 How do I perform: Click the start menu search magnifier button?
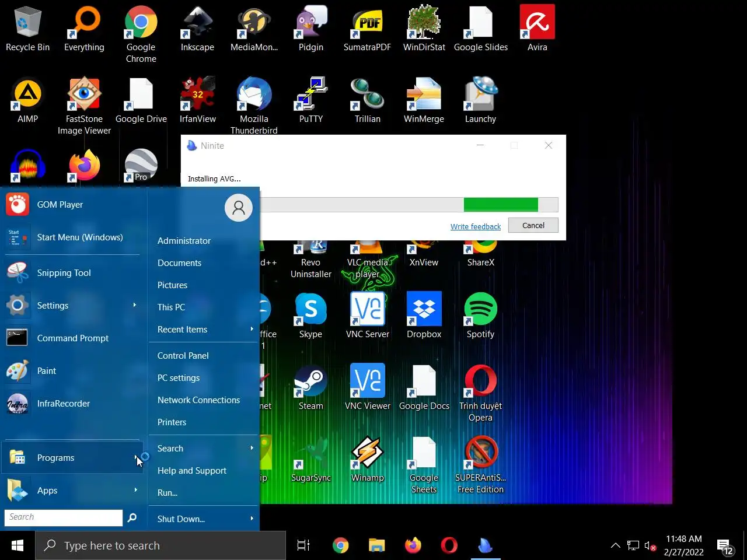[x=132, y=517]
